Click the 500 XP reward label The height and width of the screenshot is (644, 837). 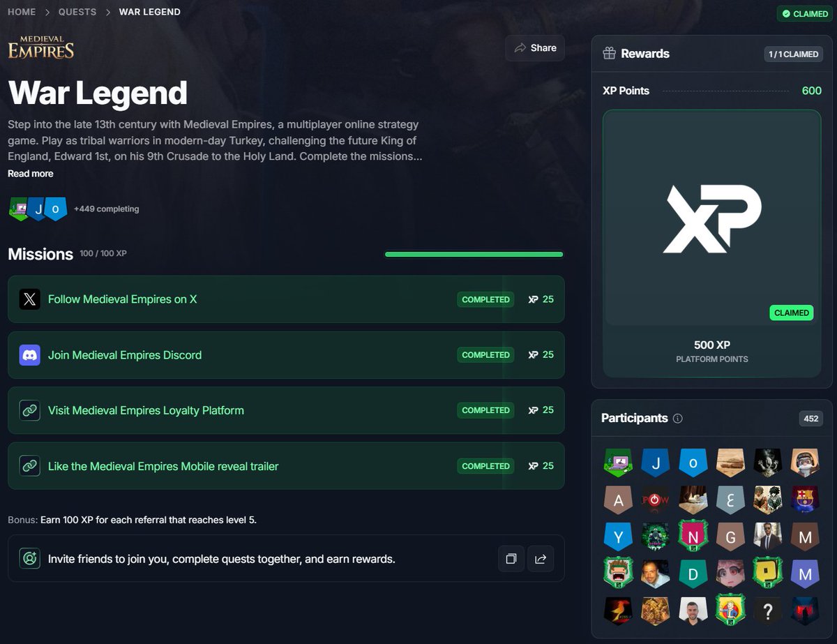[x=711, y=345]
